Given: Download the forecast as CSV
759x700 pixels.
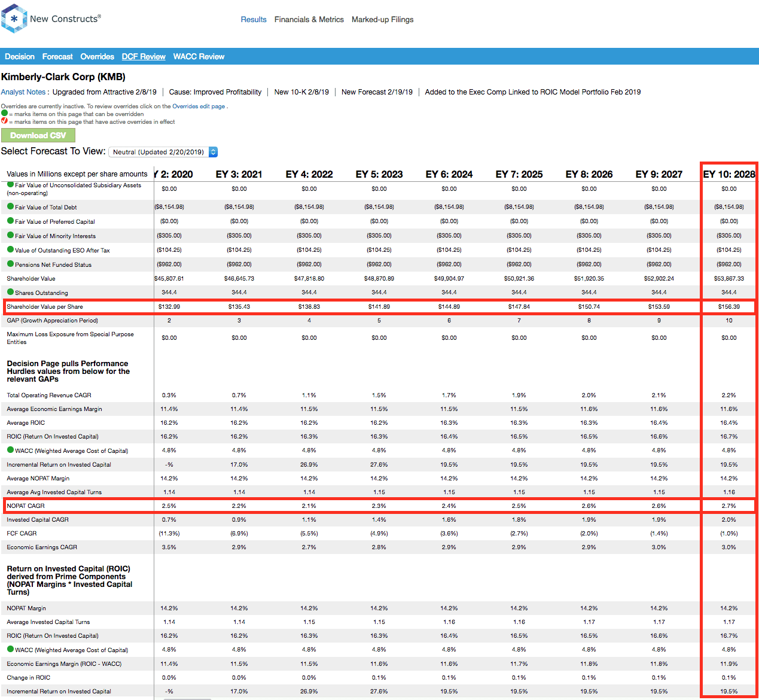Looking at the screenshot, I should point(38,135).
